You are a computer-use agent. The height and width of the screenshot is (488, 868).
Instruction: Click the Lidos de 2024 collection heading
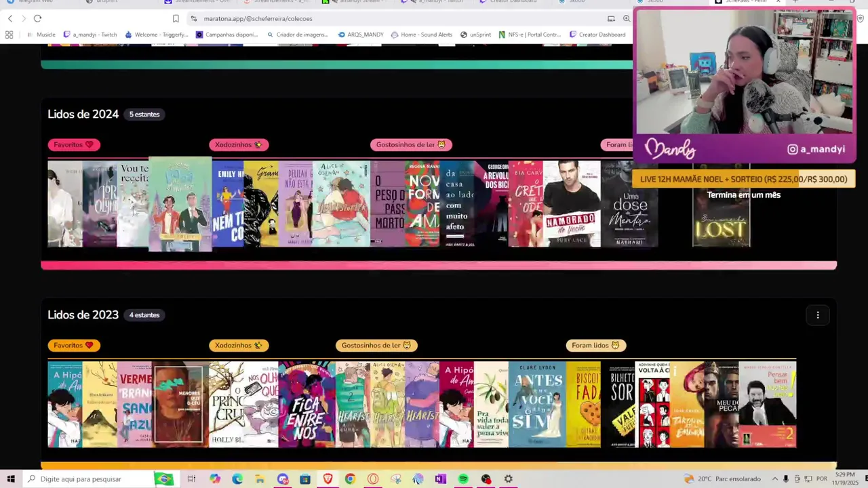pyautogui.click(x=83, y=114)
